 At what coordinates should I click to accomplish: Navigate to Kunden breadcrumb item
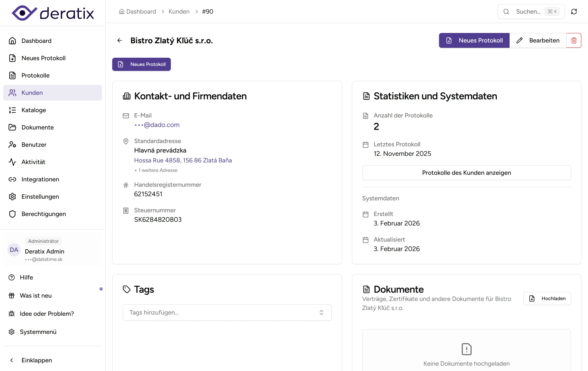[x=179, y=12]
